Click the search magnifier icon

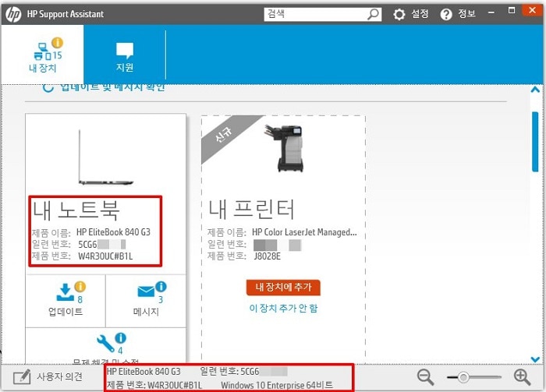click(x=373, y=14)
